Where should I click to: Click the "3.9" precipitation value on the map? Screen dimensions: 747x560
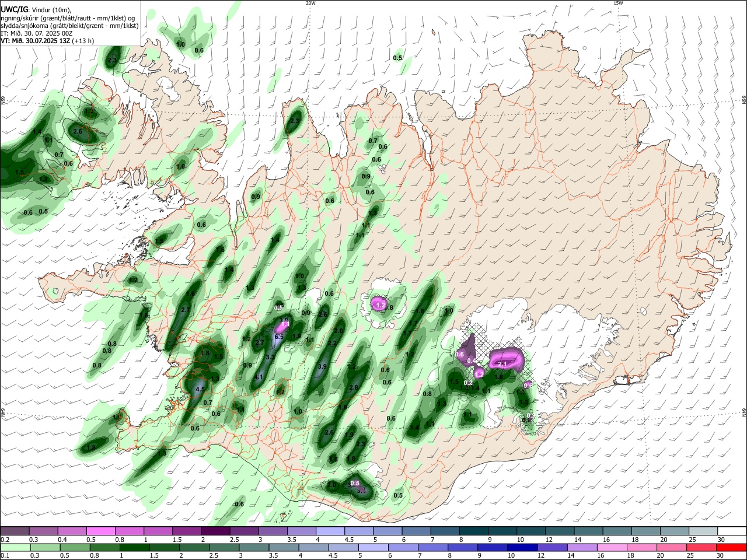(322, 366)
